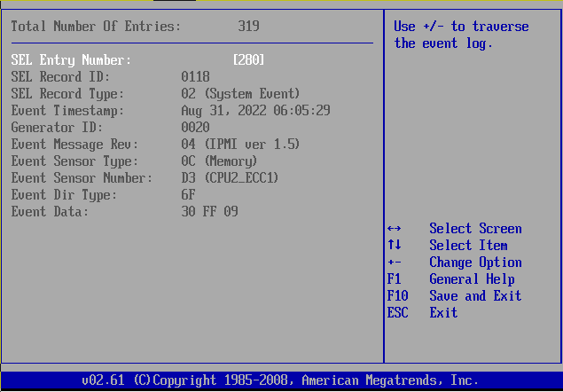
Task: Click the SEL Record Type System Event value
Action: (x=240, y=94)
